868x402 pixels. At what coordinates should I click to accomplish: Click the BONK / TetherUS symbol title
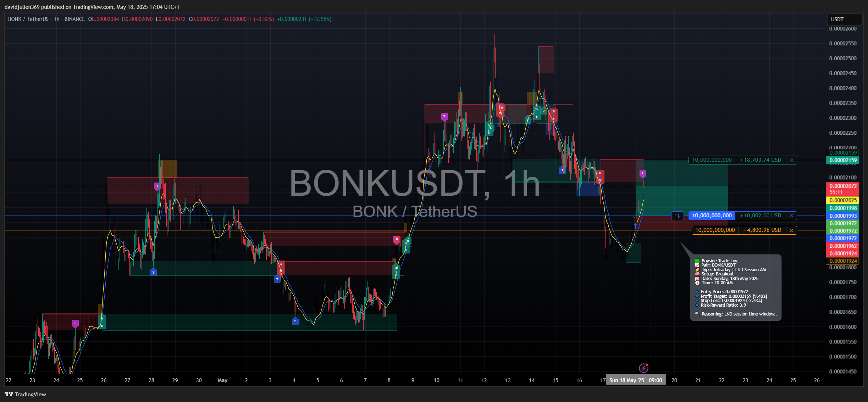[28, 19]
